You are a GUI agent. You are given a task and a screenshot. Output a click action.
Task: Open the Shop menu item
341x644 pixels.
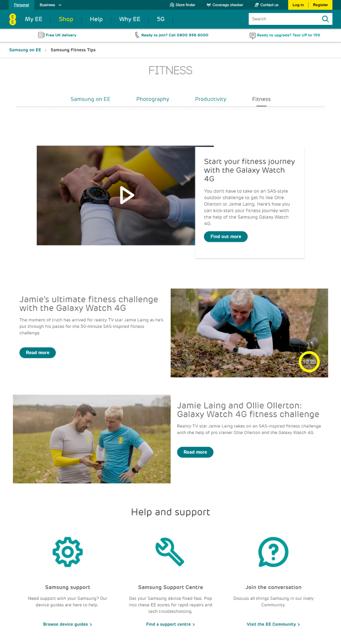(x=66, y=19)
